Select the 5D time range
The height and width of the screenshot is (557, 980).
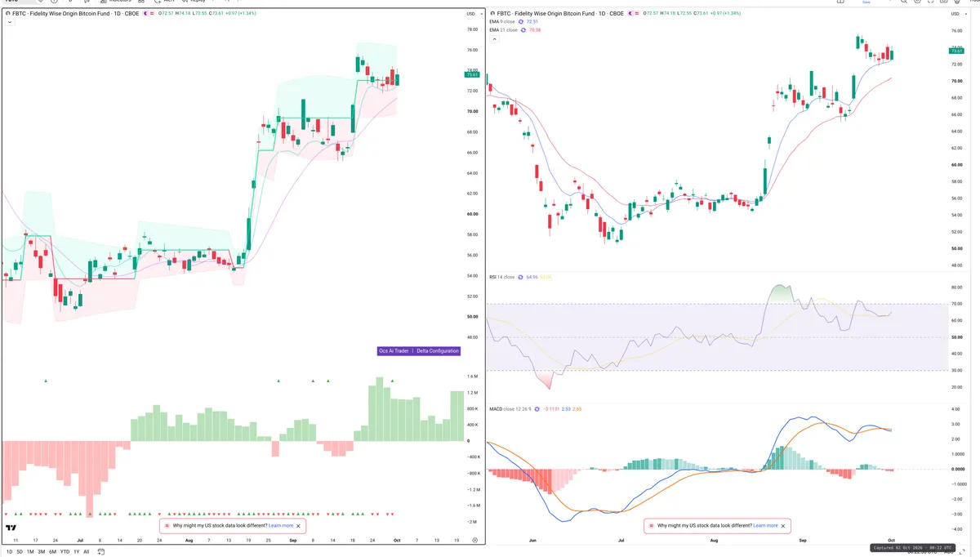click(x=20, y=552)
